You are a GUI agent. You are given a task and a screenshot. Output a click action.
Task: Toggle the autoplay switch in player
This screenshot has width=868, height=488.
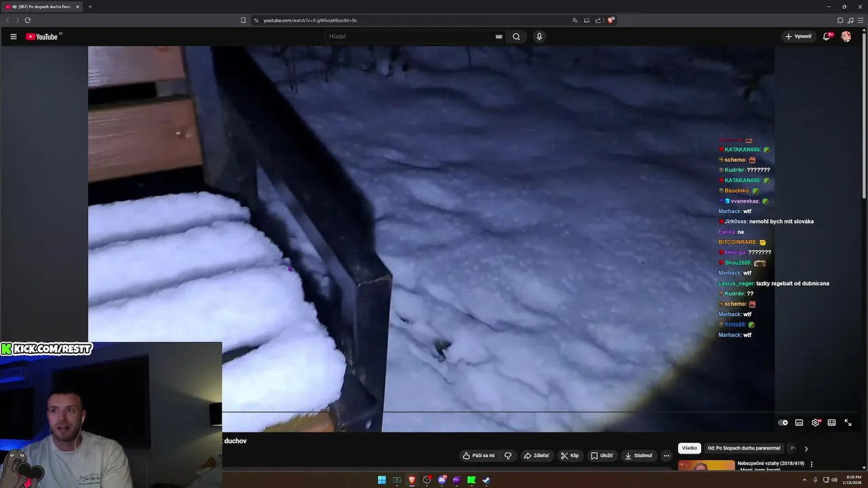click(x=783, y=422)
